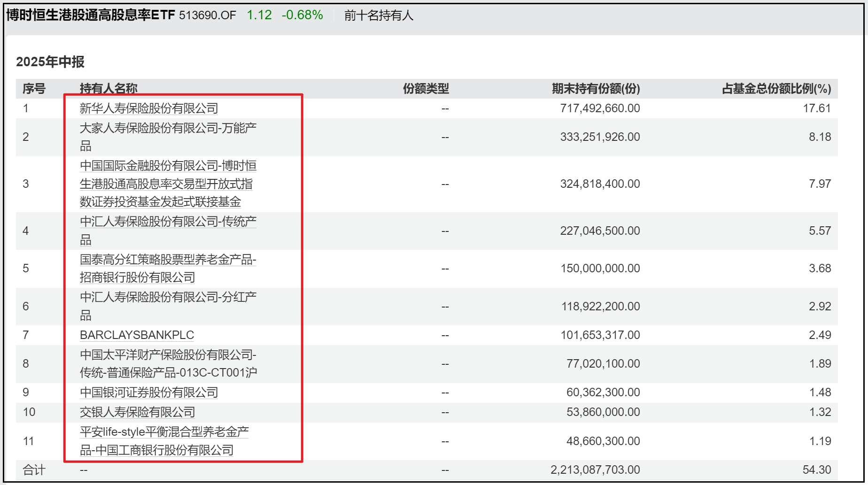Viewport: 868px width, 485px height.
Task: Open holder link 大家人寿保险股份有限公司-万能产品
Action: coord(168,137)
